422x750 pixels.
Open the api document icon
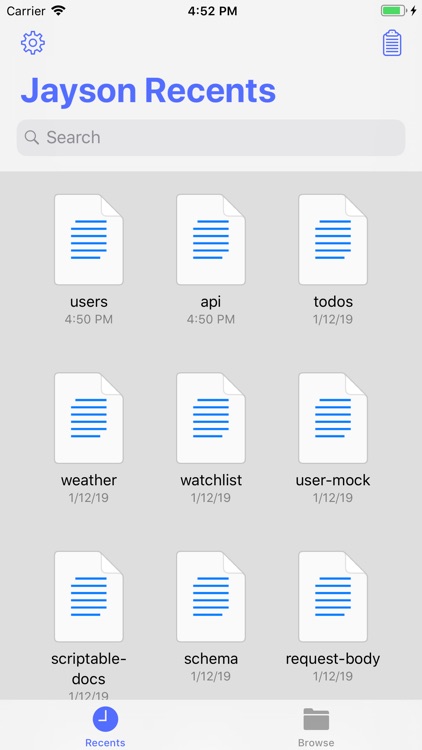coord(211,240)
